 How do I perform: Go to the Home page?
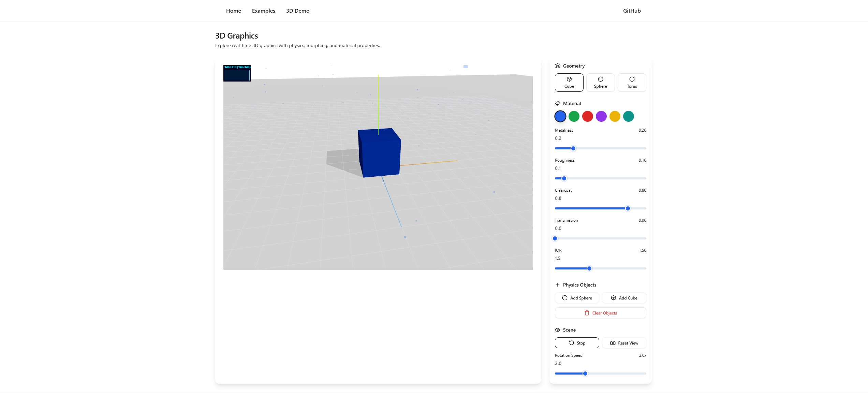coord(233,11)
